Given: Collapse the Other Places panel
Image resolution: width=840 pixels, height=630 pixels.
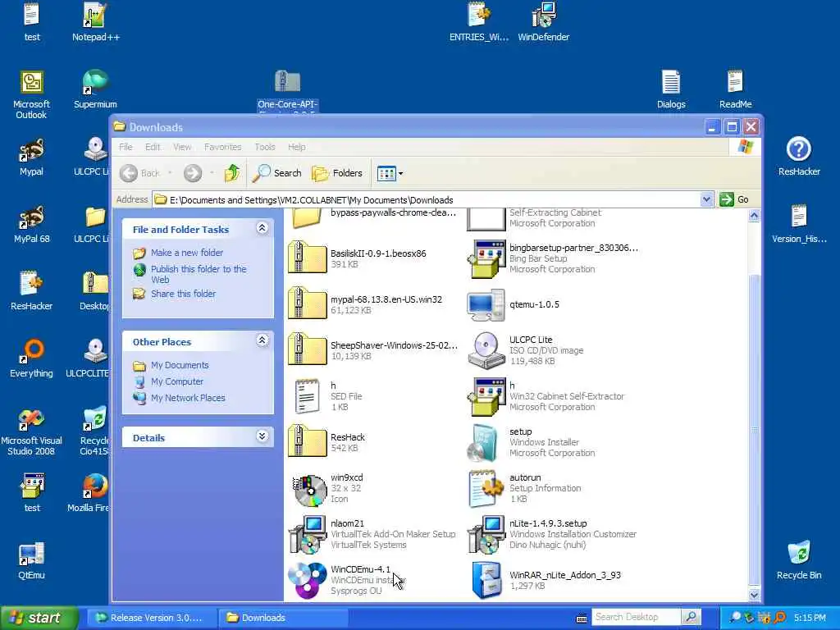Looking at the screenshot, I should click(x=262, y=340).
